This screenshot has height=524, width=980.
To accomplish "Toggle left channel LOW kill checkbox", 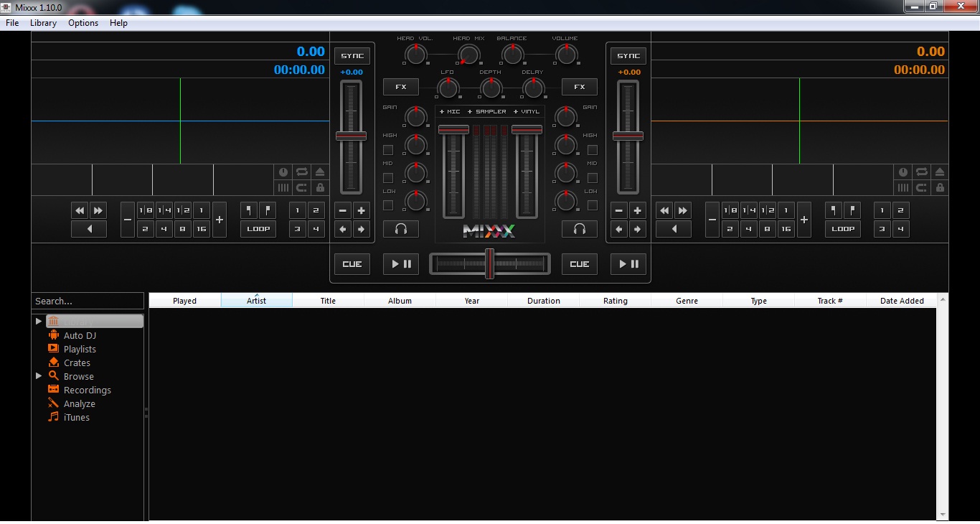I will 388,206.
